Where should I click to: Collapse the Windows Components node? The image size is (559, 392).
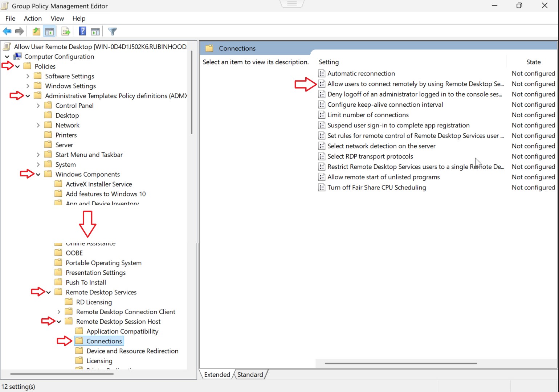click(38, 175)
